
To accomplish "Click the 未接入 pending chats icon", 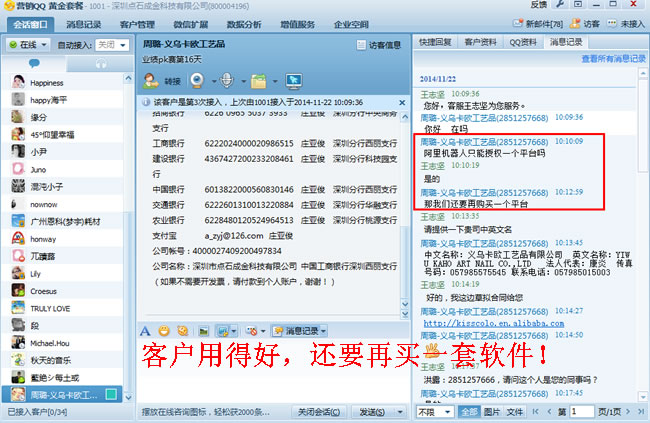I will pyautogui.click(x=626, y=24).
